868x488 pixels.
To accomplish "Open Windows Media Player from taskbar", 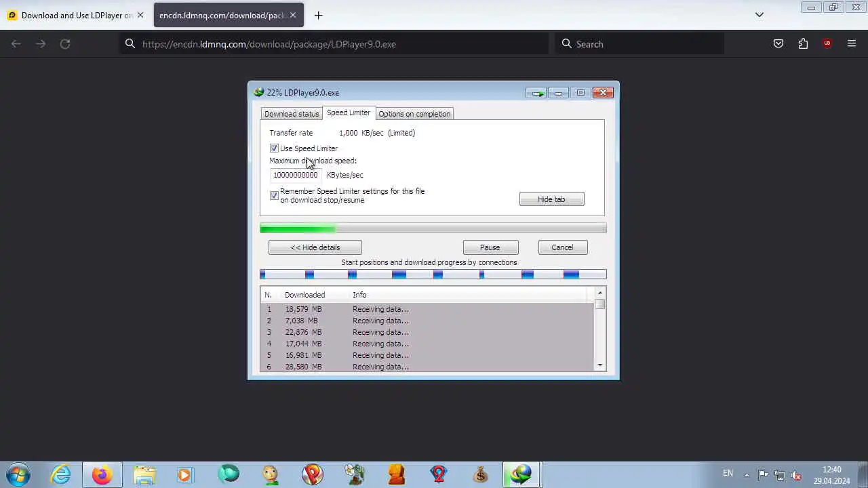I will (x=185, y=474).
